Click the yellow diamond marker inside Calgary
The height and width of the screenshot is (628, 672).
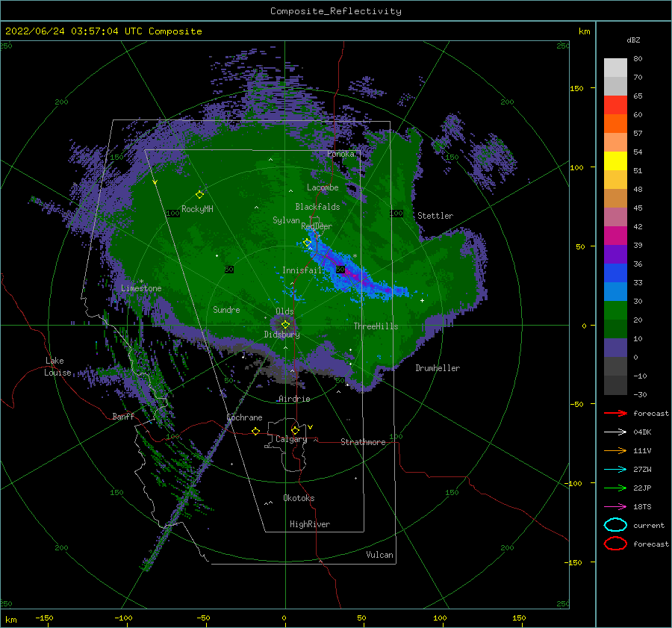pos(295,430)
